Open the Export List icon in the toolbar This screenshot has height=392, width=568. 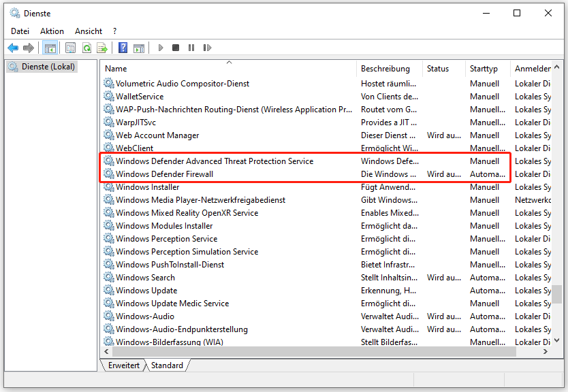point(103,48)
